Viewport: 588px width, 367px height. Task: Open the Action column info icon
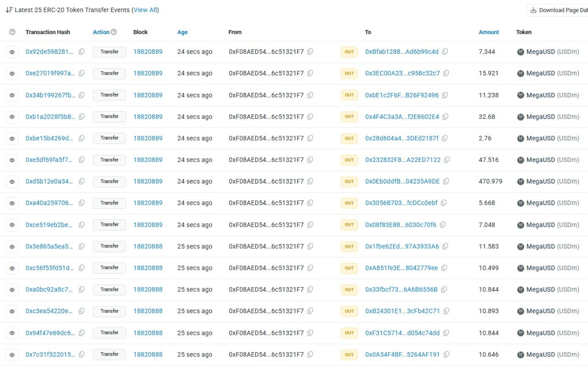(114, 32)
